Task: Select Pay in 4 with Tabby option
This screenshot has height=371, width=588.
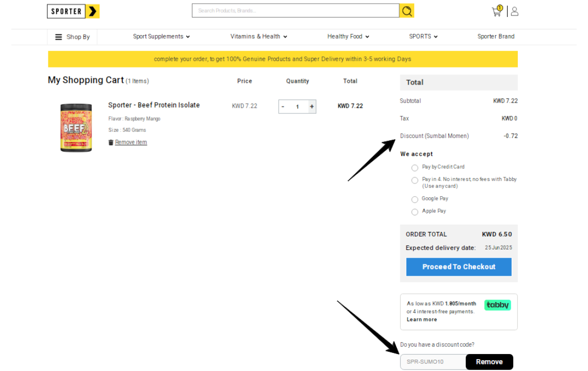Action: tap(415, 181)
